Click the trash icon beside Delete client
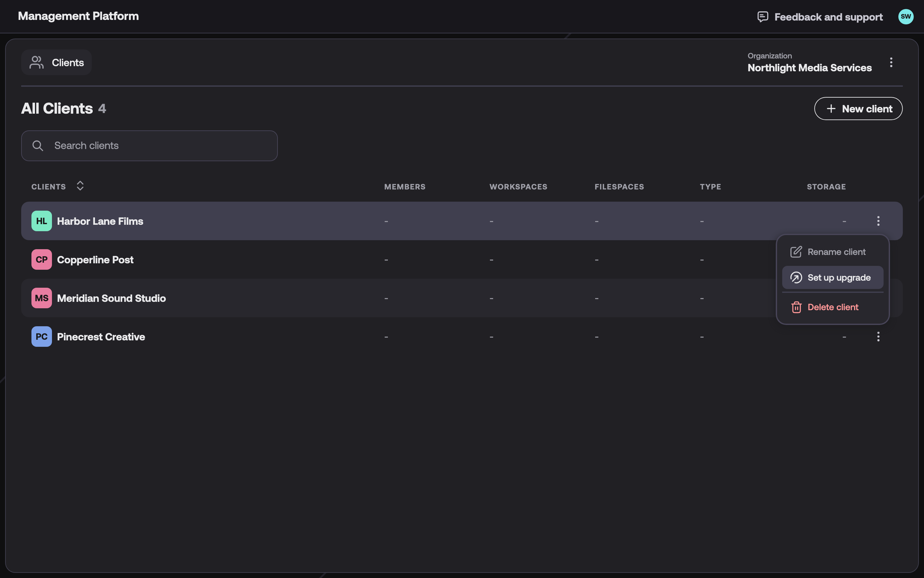924x578 pixels. tap(796, 307)
